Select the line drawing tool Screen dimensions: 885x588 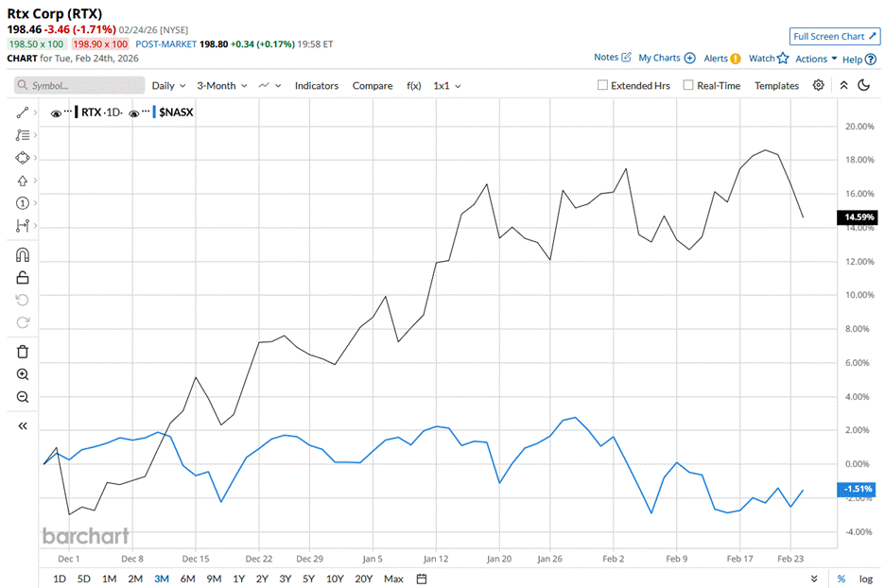pos(23,112)
